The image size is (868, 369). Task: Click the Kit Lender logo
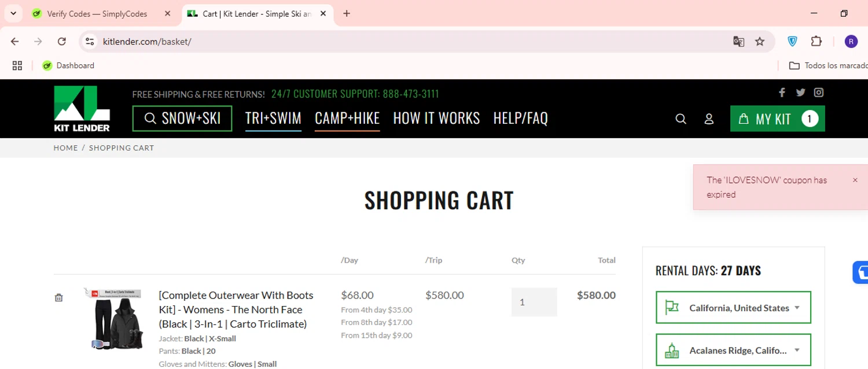point(82,109)
